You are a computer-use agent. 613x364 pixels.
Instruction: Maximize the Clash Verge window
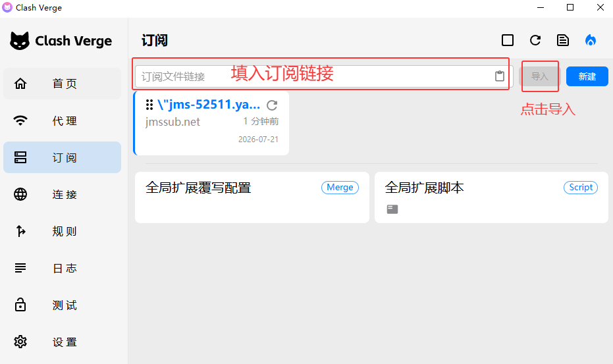(570, 7)
